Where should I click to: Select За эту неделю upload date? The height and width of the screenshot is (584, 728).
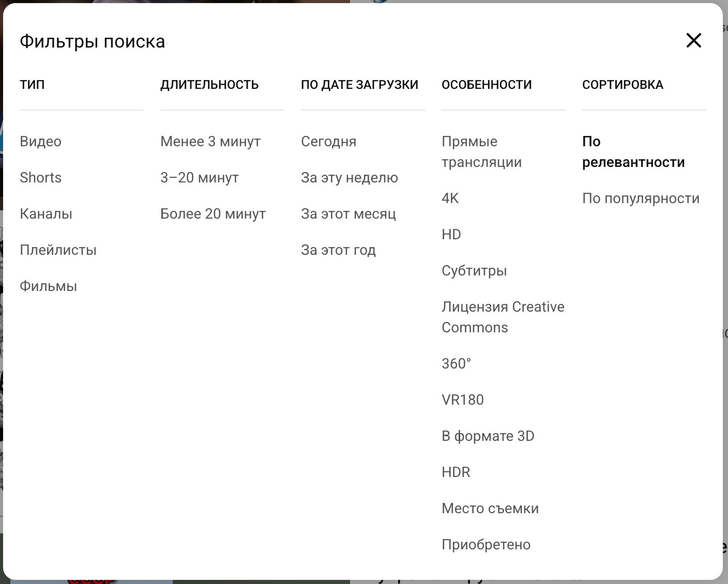349,178
